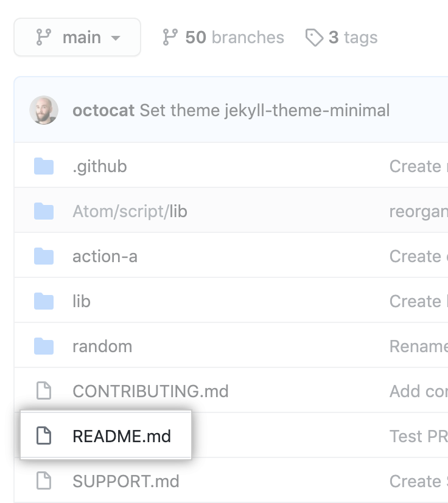Click the tag icon next to 3 tags
This screenshot has height=503, width=448.
[x=314, y=37]
